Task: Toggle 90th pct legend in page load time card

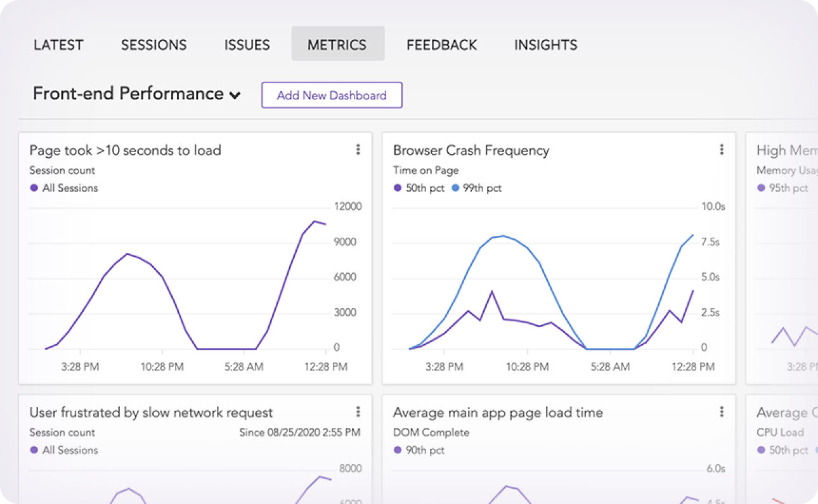Action: (x=398, y=450)
